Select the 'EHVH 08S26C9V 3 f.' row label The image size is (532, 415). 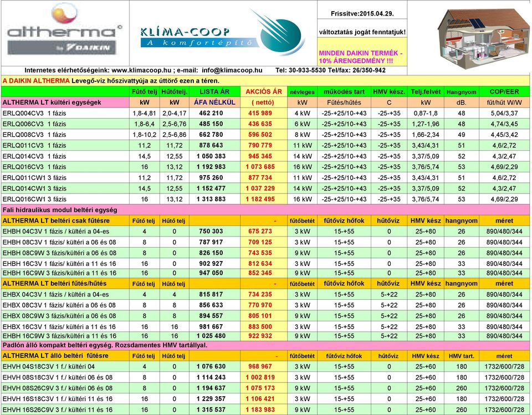65,388
